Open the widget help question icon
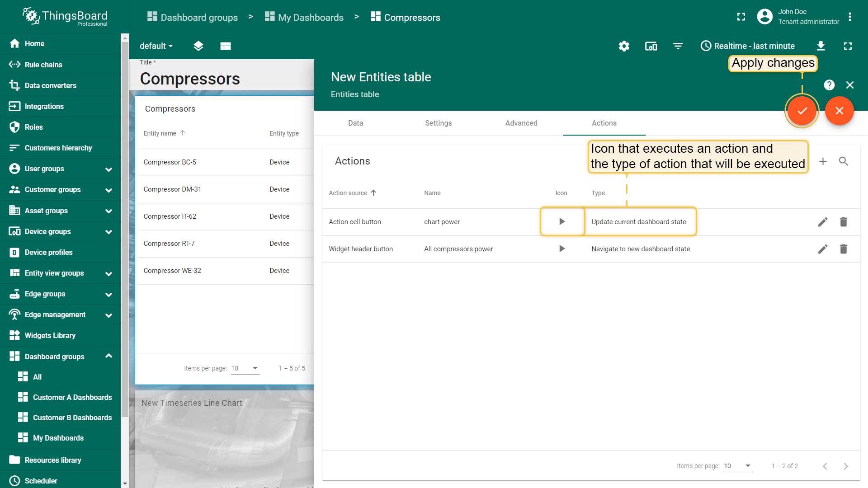This screenshot has height=488, width=868. (829, 85)
